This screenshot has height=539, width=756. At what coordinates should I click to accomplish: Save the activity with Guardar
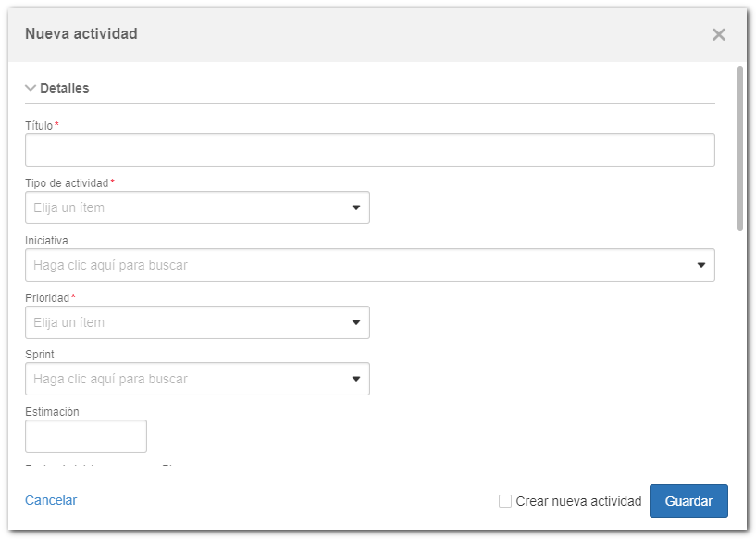pos(688,501)
